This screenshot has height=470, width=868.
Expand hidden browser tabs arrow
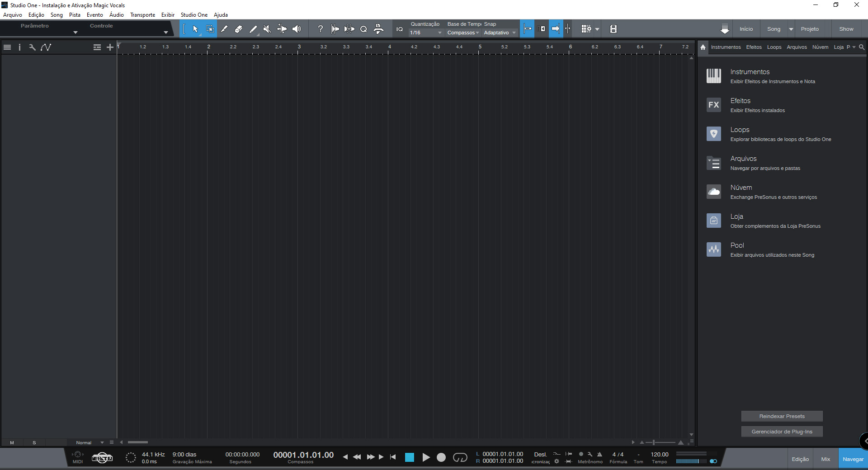click(854, 47)
